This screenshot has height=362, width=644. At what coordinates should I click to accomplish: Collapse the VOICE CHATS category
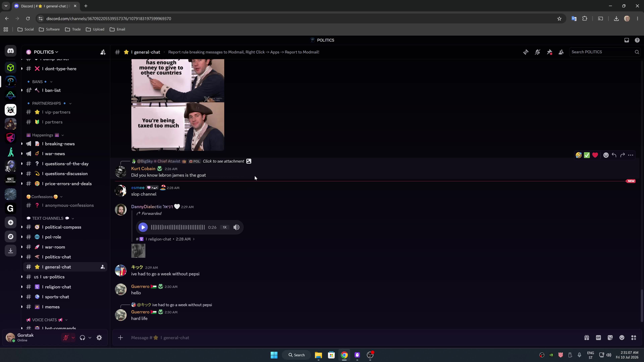(47, 320)
